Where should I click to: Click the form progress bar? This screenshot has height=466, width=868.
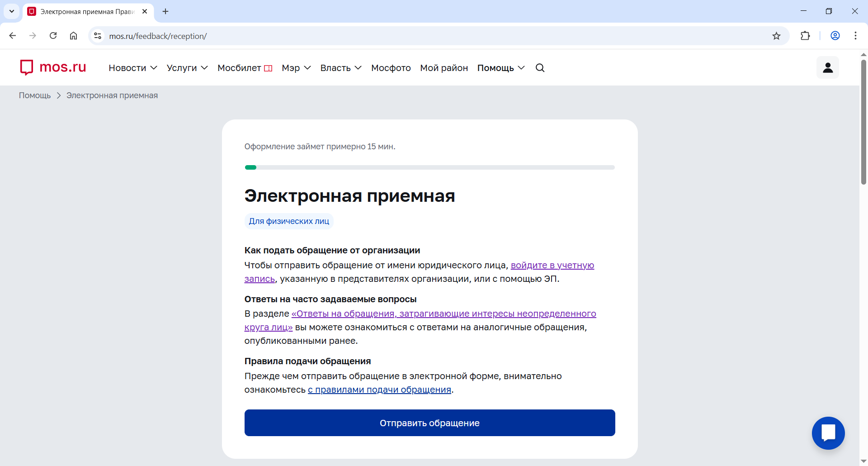click(x=429, y=167)
